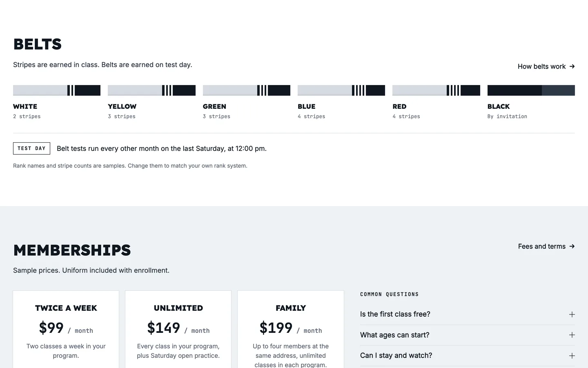The image size is (588, 368).
Task: Choose the Unlimited $149 membership card
Action: pyautogui.click(x=178, y=330)
